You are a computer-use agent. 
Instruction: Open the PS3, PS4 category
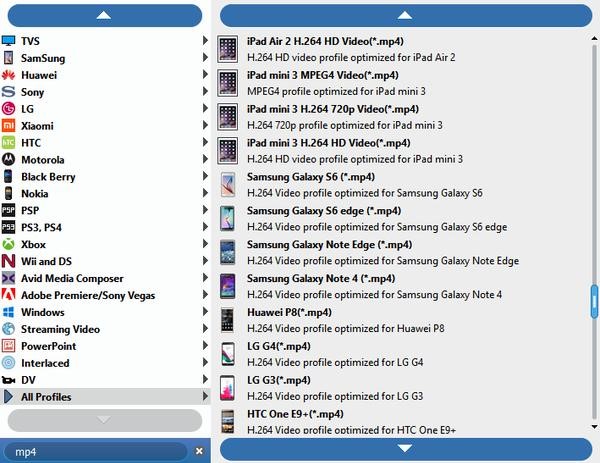105,227
